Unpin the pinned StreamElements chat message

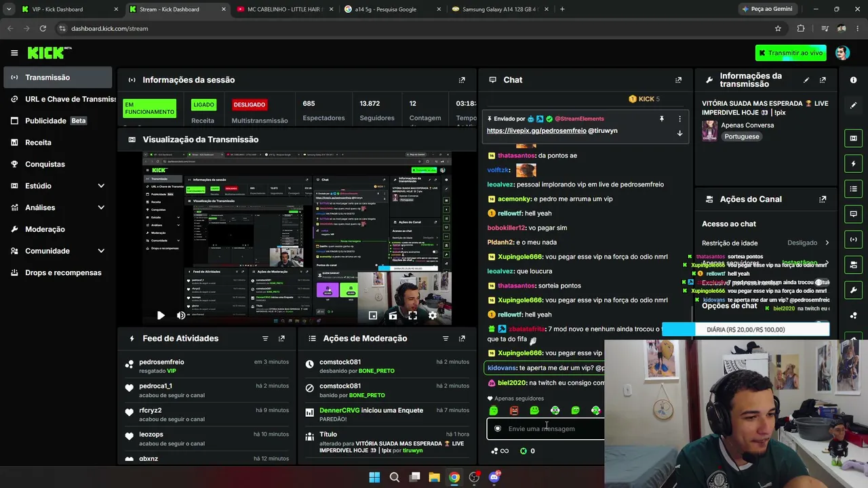[661, 119]
